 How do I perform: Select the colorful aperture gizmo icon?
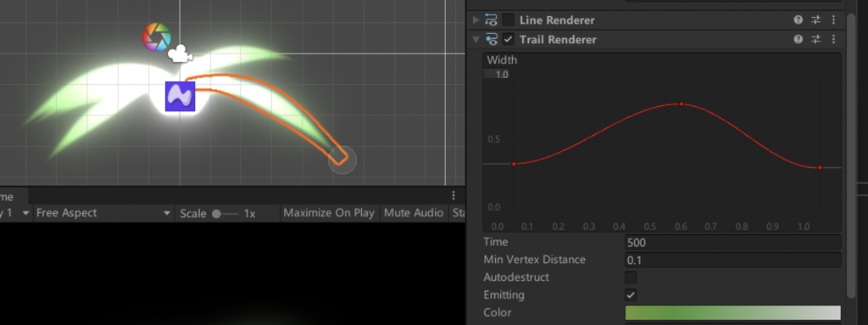[x=156, y=37]
